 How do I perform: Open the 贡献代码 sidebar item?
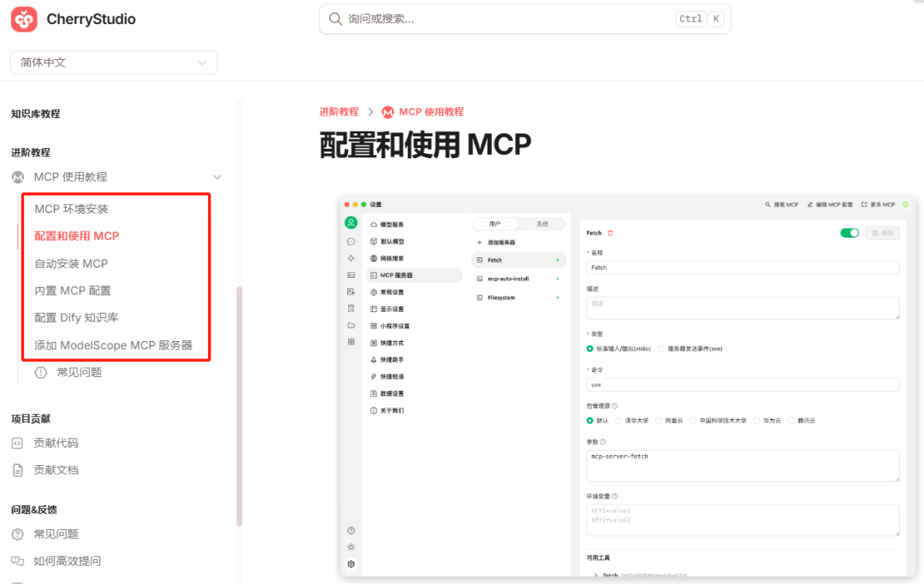click(x=56, y=443)
